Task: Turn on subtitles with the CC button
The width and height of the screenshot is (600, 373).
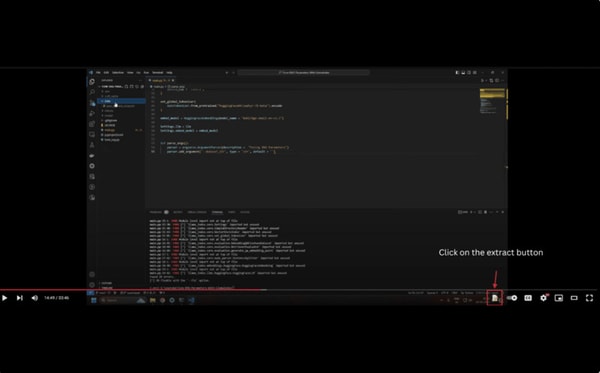Action: coord(528,298)
